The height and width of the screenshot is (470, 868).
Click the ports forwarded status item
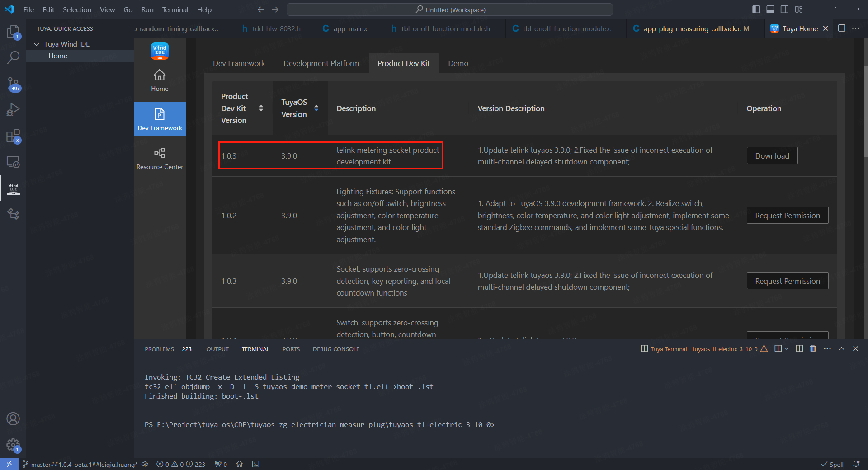pos(221,464)
